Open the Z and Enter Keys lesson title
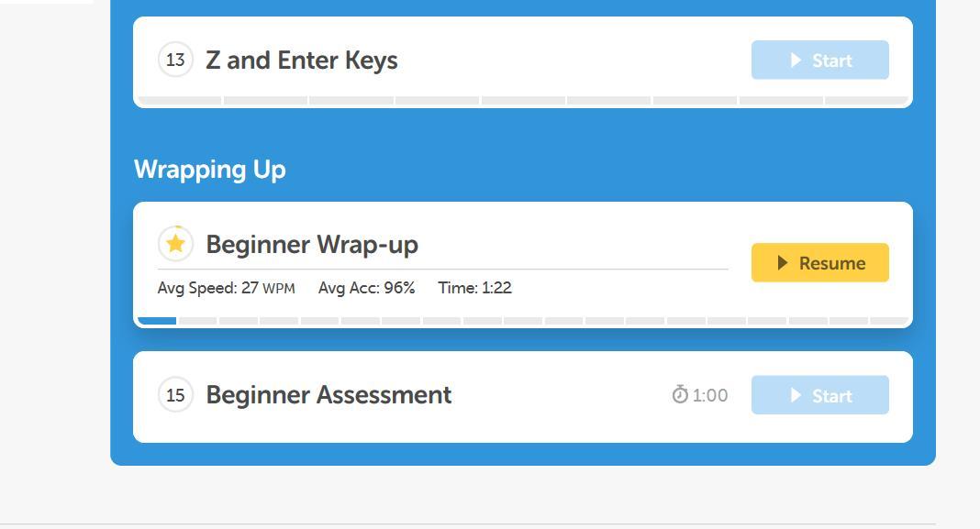The image size is (980, 529). point(301,61)
